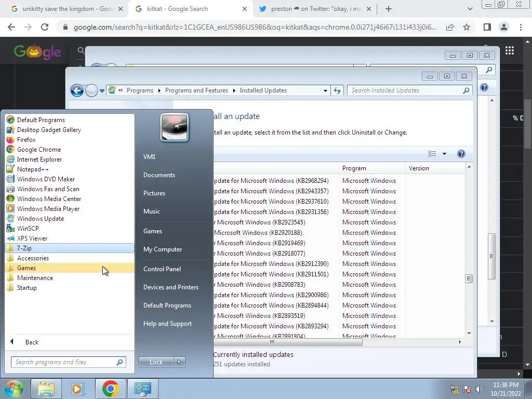Open Documents from the Start menu
532x399 pixels.
point(159,175)
